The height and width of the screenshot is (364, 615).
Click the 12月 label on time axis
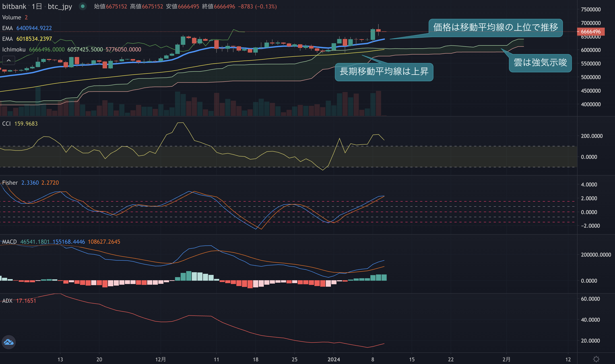coord(161,359)
